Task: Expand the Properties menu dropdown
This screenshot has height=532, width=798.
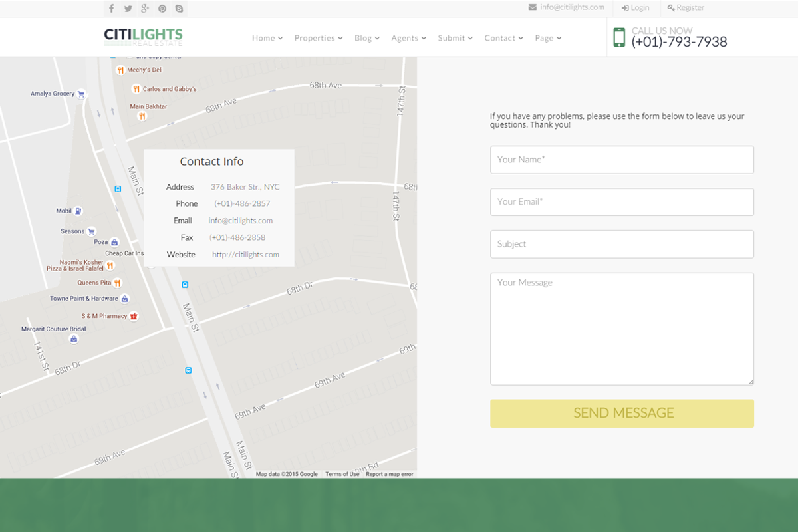Action: coord(319,38)
